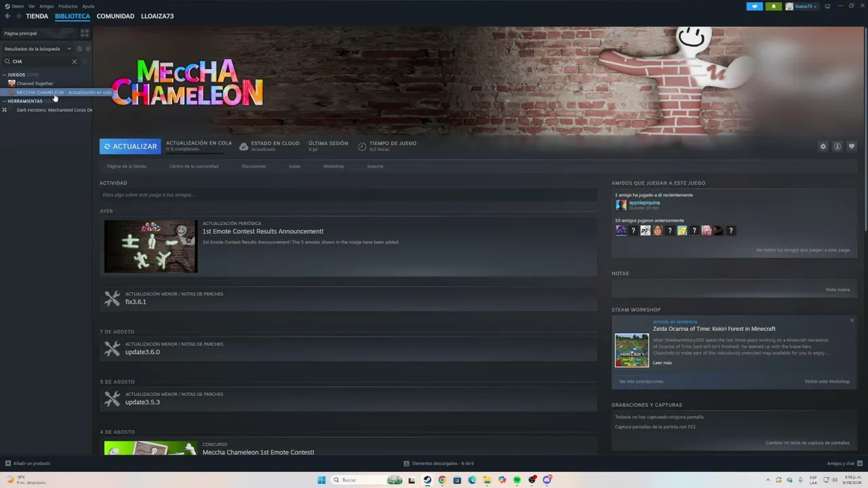Click the Tiempo de Juego clock icon
868x488 pixels.
[x=362, y=146]
